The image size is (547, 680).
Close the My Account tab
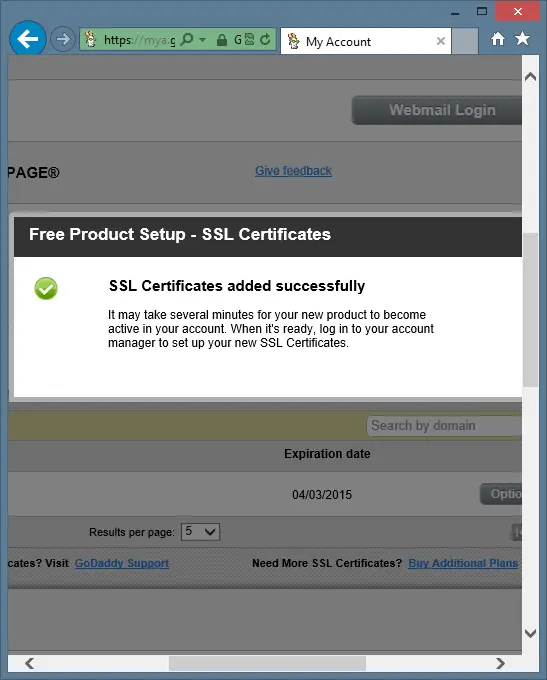tap(441, 41)
